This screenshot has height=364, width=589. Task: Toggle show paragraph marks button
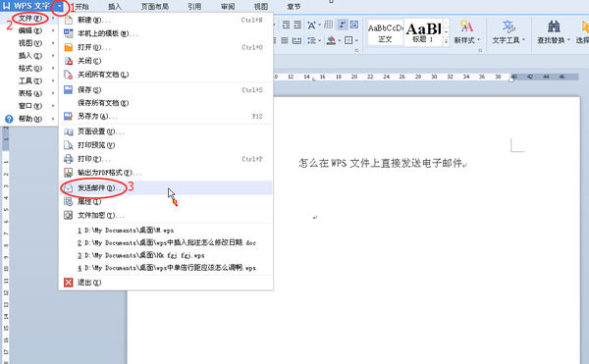point(343,25)
